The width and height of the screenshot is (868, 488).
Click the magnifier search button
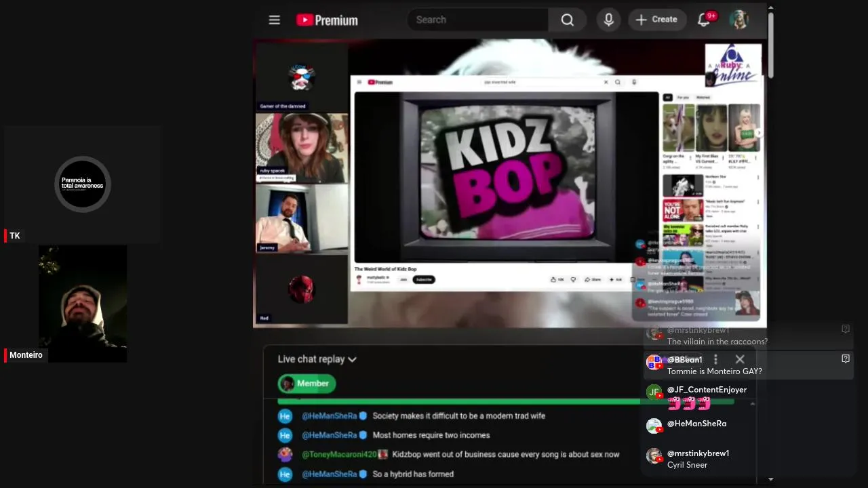[x=568, y=20]
